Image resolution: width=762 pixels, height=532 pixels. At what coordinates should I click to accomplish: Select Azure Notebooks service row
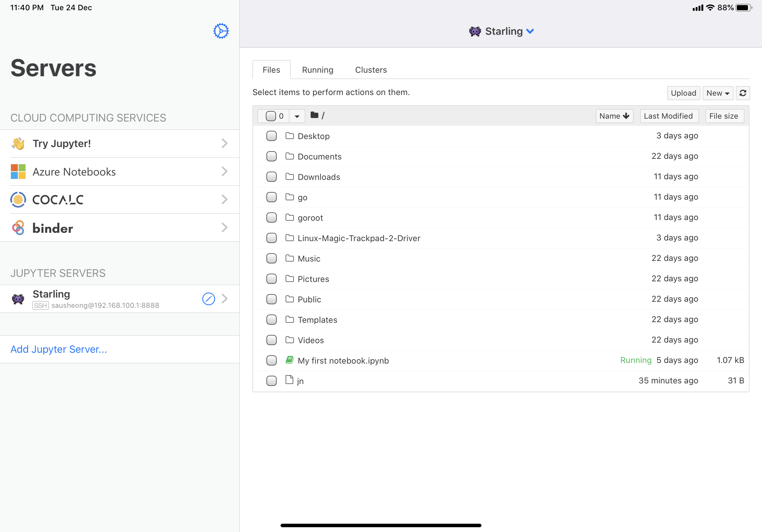coord(119,172)
